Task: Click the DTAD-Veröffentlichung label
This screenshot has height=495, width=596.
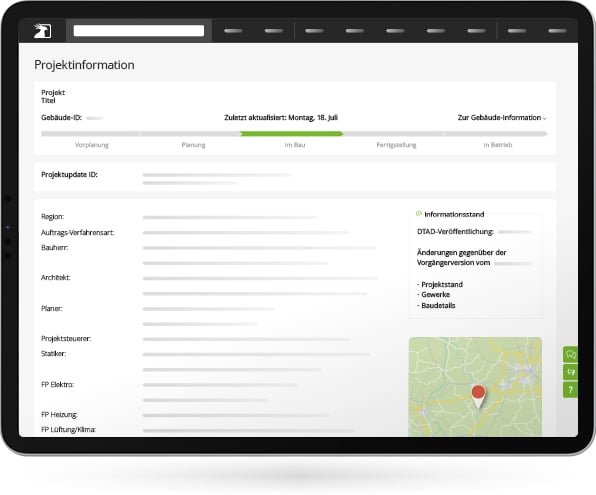Action: pyautogui.click(x=455, y=232)
